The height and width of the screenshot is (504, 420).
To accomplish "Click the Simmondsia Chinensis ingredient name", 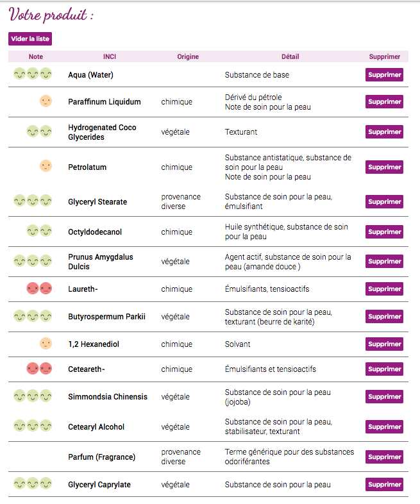I will click(108, 396).
